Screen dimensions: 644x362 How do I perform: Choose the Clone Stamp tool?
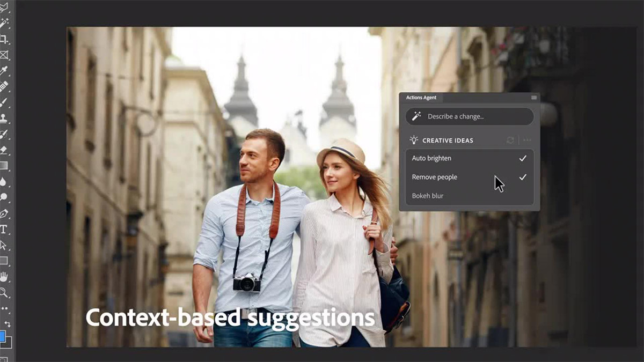point(4,118)
